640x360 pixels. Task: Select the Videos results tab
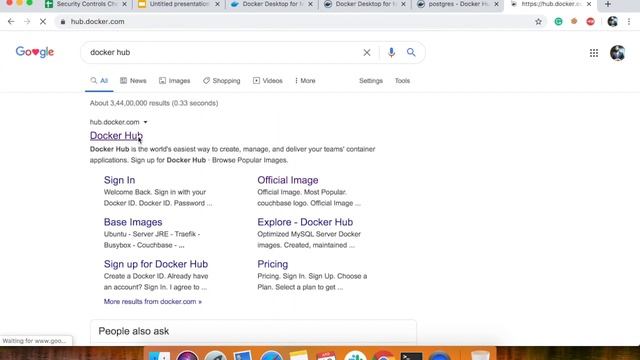(268, 81)
